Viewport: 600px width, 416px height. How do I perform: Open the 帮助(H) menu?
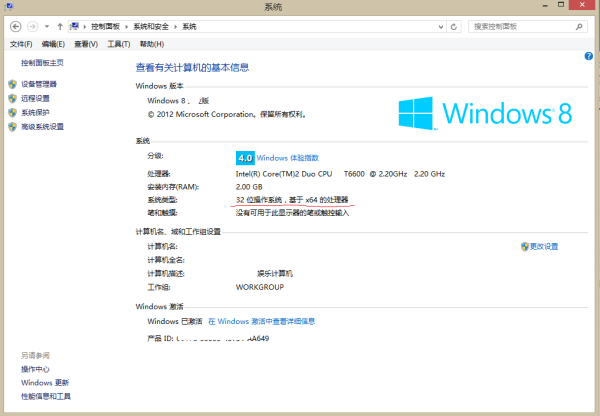(x=152, y=44)
